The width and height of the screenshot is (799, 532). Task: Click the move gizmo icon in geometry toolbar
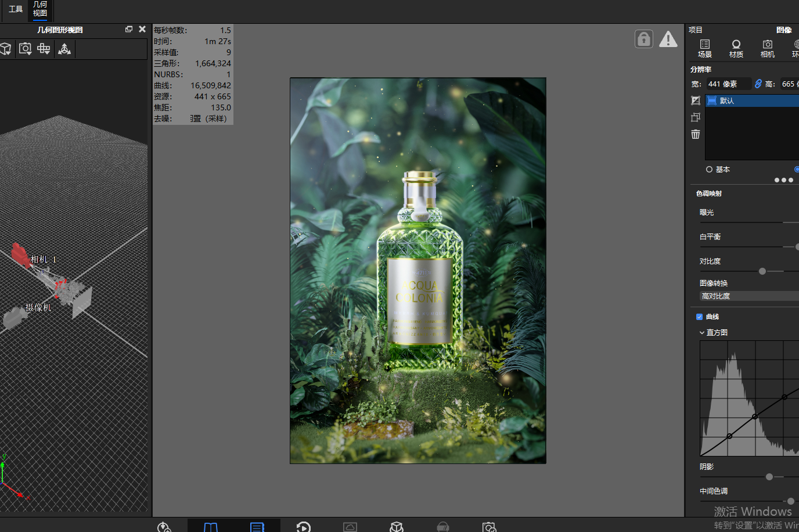tap(64, 49)
